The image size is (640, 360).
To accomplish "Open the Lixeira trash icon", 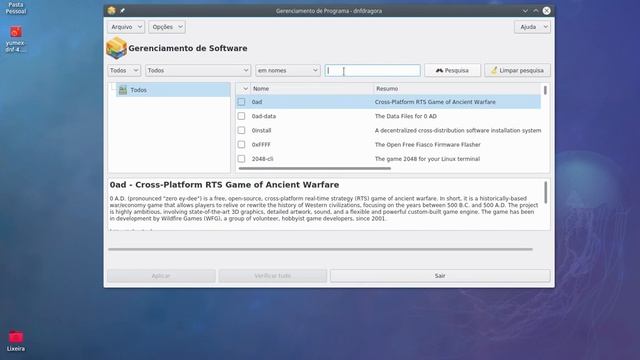I will point(16,341).
